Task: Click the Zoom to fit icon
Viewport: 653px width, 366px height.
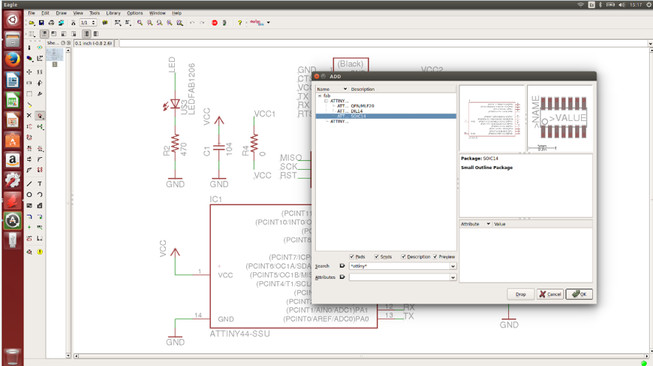Action: pyautogui.click(x=140, y=22)
